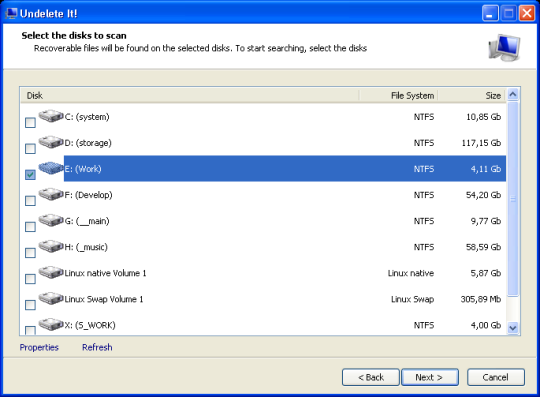This screenshot has width=540, height=397.
Task: Click the E: (Work) drive icon
Action: pyautogui.click(x=51, y=168)
